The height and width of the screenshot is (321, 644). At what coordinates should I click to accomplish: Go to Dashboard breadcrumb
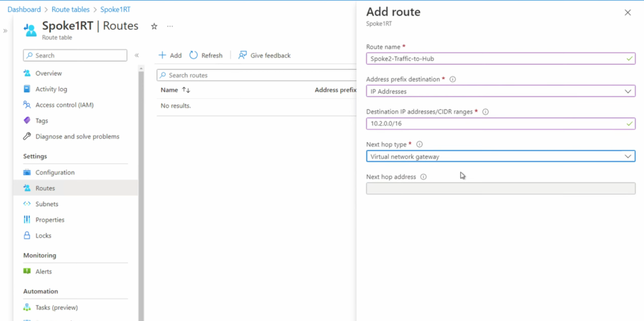click(25, 9)
